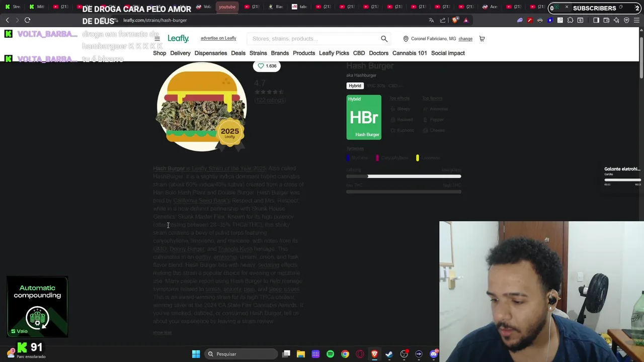Viewport: 644px width, 362px height.
Task: Go back using the browser back arrow
Action: [x=8, y=20]
